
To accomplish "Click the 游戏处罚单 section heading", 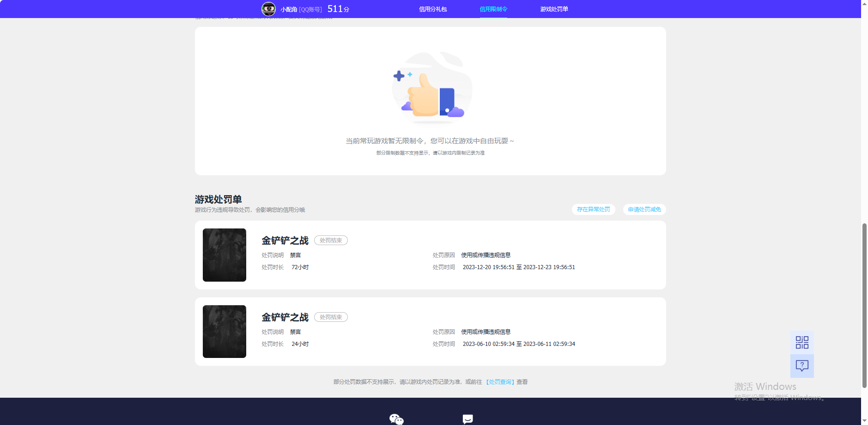I will (219, 199).
